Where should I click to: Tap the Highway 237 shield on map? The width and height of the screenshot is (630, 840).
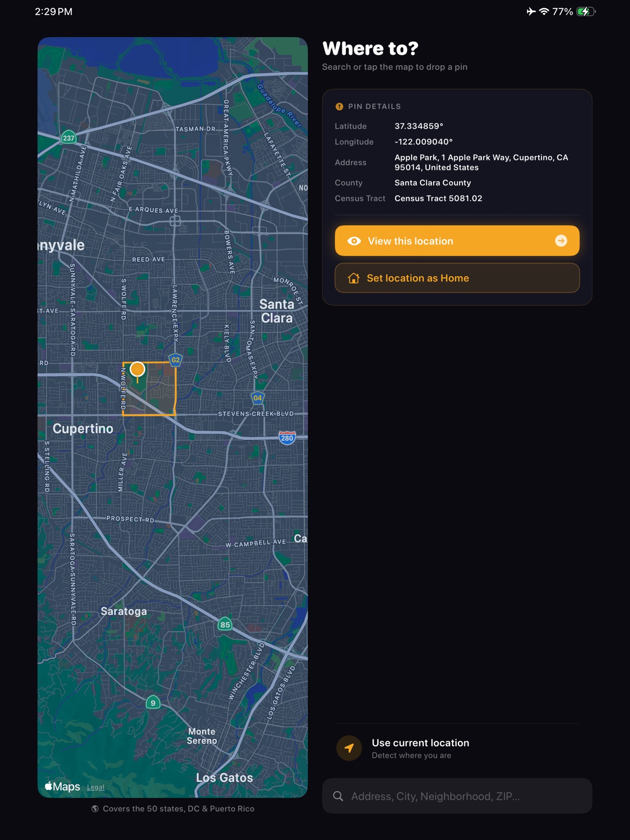(x=69, y=138)
